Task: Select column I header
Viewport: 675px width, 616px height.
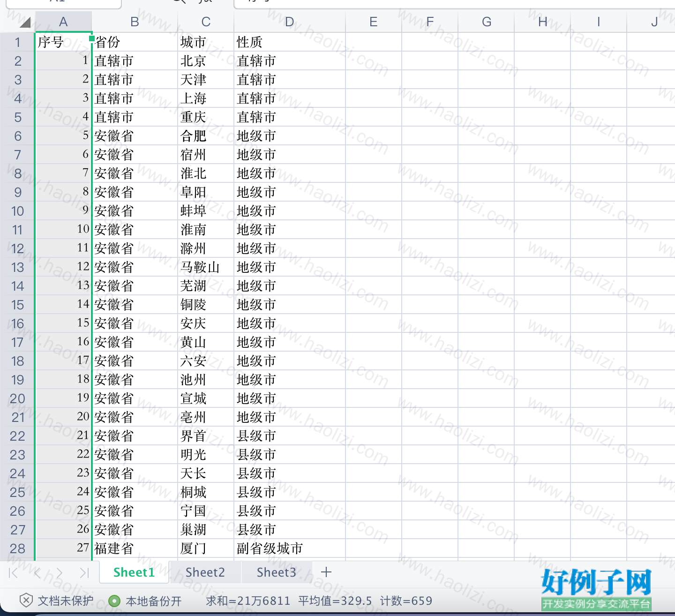Action: point(599,22)
